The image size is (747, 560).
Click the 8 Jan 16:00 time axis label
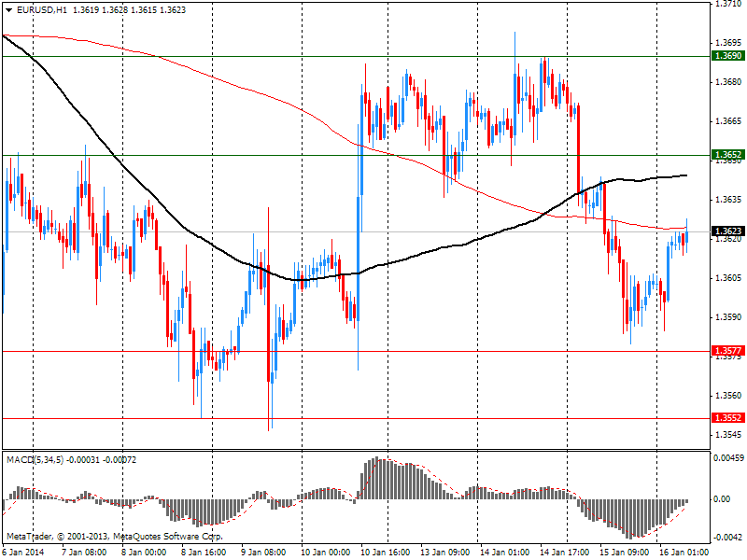(x=204, y=552)
